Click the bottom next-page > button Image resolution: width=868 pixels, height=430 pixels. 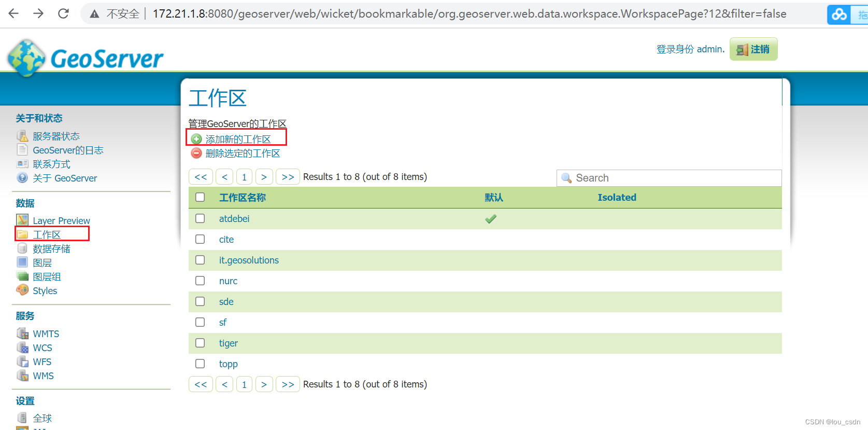tap(264, 384)
